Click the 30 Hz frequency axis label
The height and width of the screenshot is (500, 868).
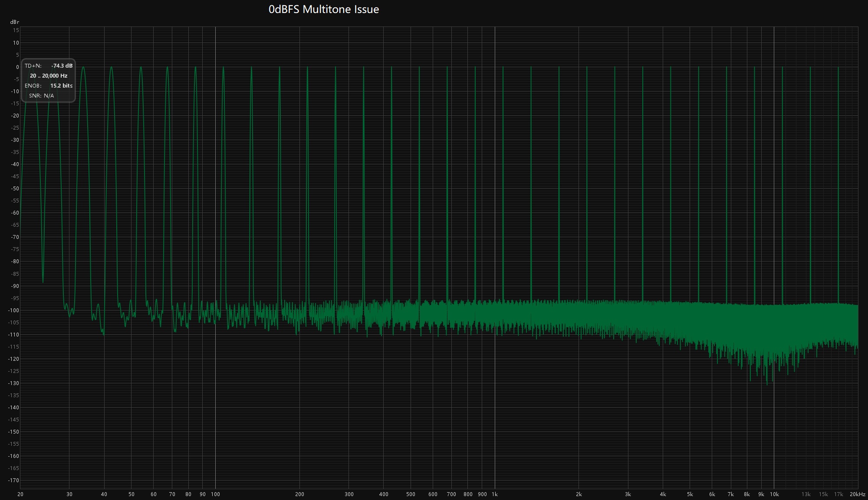(69, 494)
